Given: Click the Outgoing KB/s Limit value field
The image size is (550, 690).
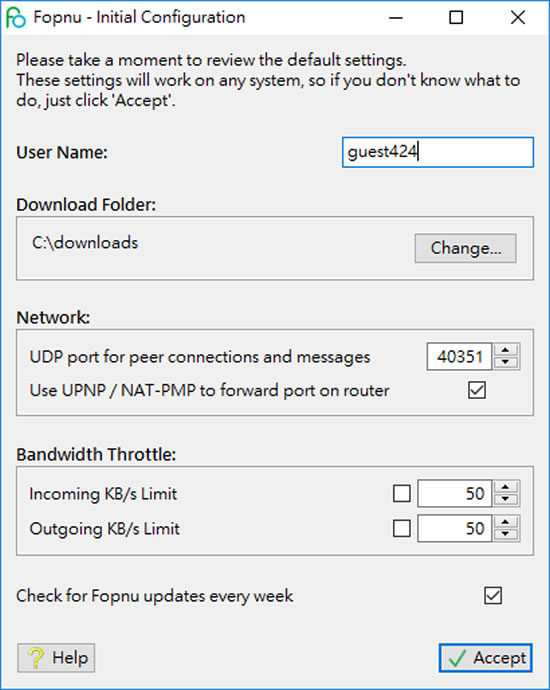Looking at the screenshot, I should click(455, 529).
